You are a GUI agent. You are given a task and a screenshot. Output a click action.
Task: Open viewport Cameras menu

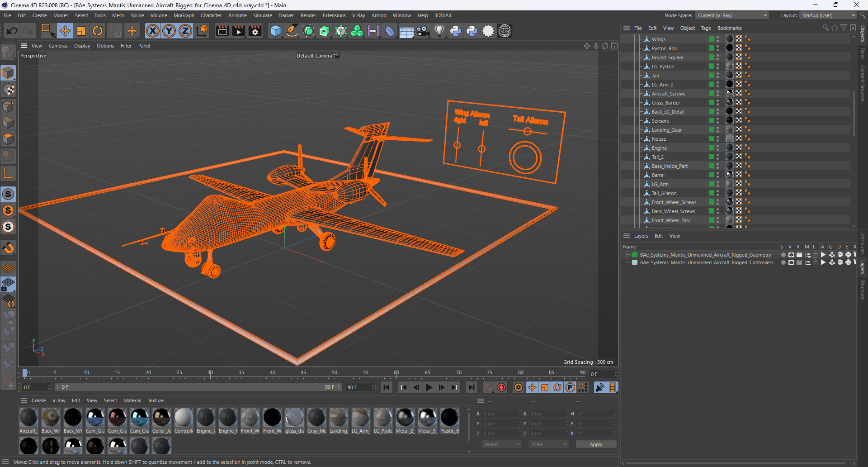tap(58, 46)
